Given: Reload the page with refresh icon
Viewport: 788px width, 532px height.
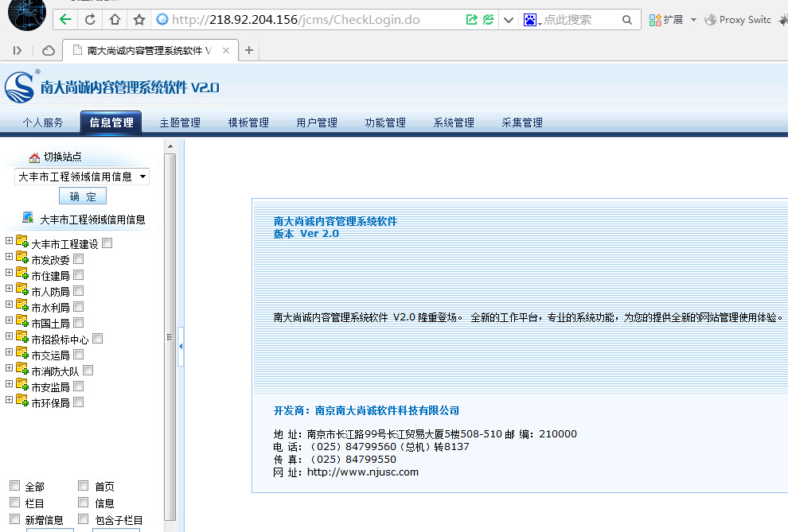Looking at the screenshot, I should click(x=90, y=20).
